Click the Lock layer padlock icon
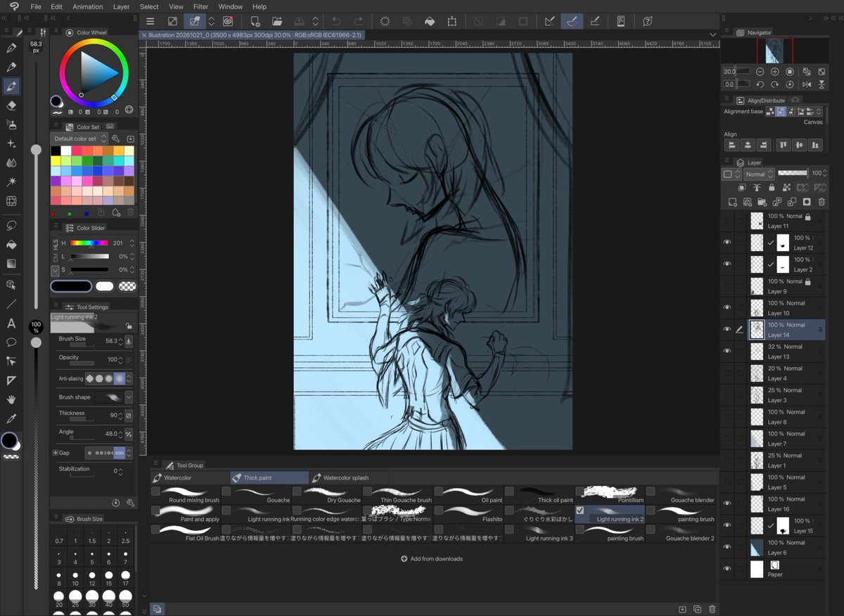This screenshot has width=844, height=616. pyautogui.click(x=772, y=188)
